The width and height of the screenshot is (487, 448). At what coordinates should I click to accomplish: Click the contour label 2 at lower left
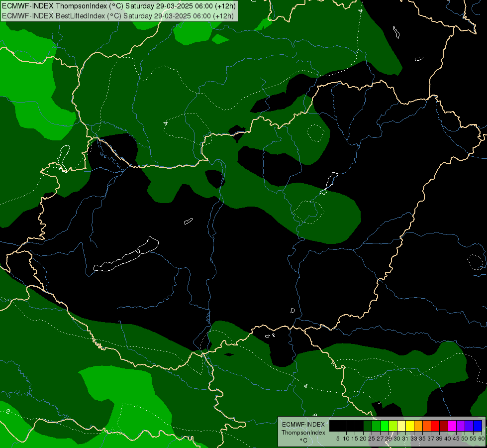[8, 412]
